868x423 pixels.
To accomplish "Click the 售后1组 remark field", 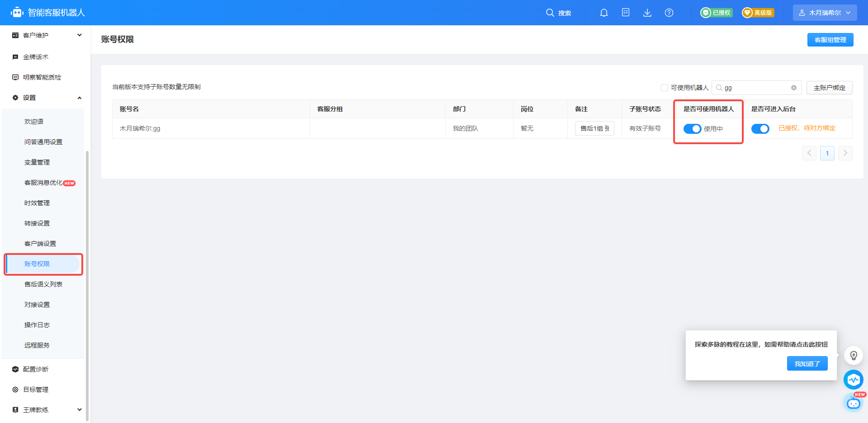I will click(x=594, y=128).
